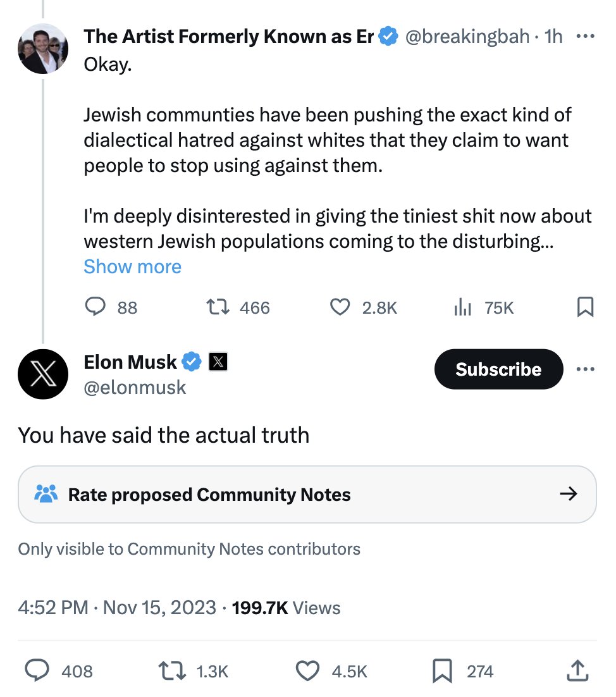Click the 4:52 PM Nov 15, 2023 timestamp
This screenshot has width=616, height=697.
(117, 608)
